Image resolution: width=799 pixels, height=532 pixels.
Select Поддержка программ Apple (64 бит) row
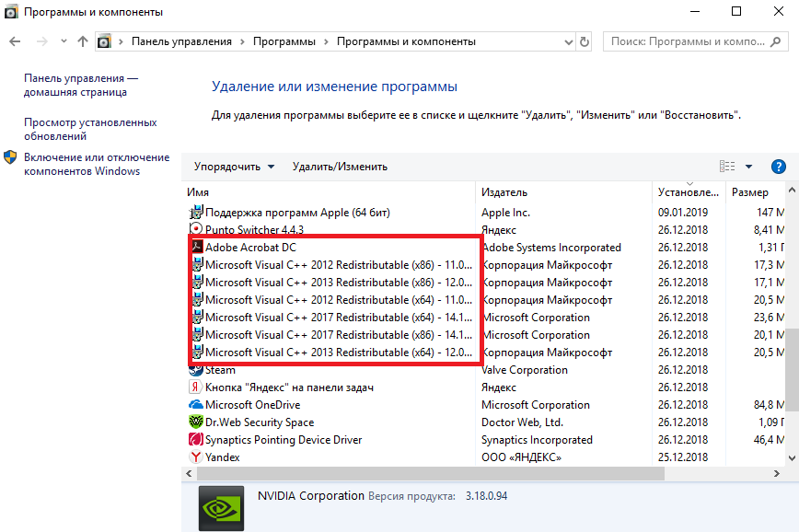pyautogui.click(x=484, y=212)
